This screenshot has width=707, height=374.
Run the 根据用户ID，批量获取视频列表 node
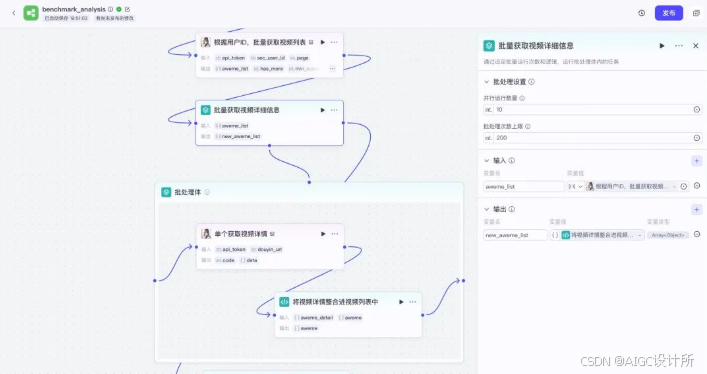tap(323, 42)
